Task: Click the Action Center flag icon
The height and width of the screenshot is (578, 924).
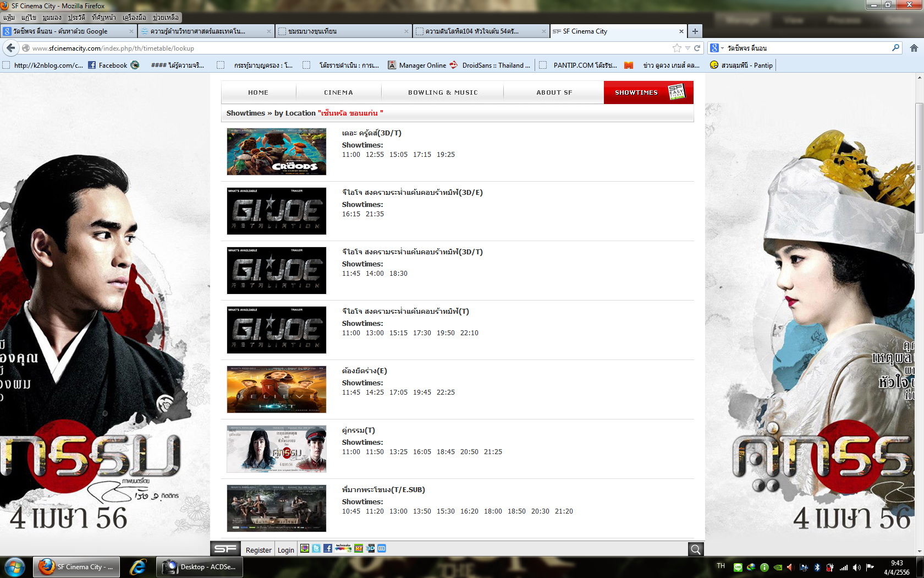Action: point(870,567)
